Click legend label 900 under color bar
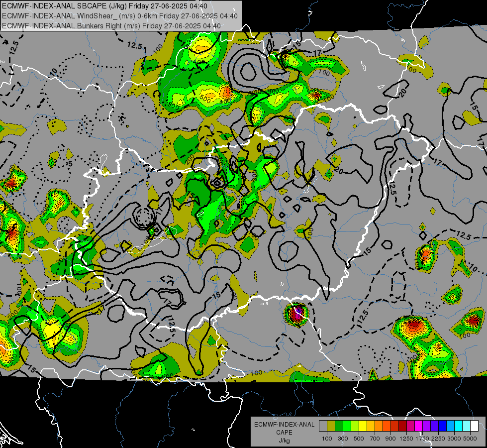This screenshot has width=487, height=448. pos(390,439)
